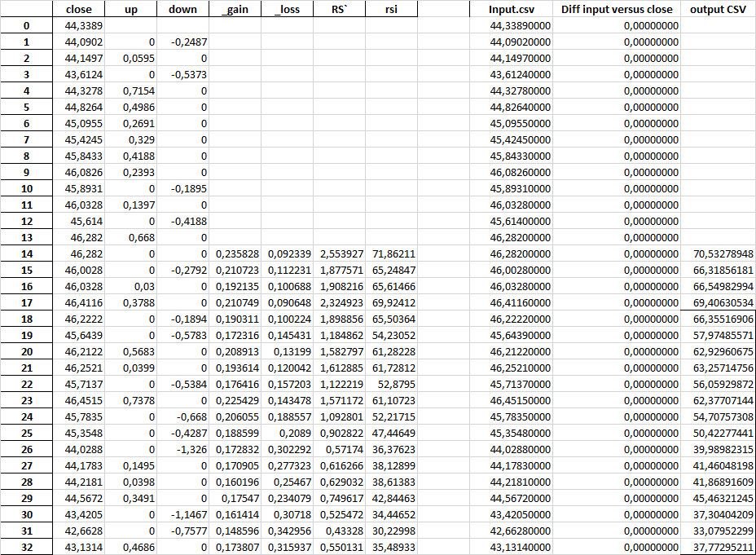The image size is (756, 555).
Task: Click close cell 44,8264
Action: [x=78, y=107]
